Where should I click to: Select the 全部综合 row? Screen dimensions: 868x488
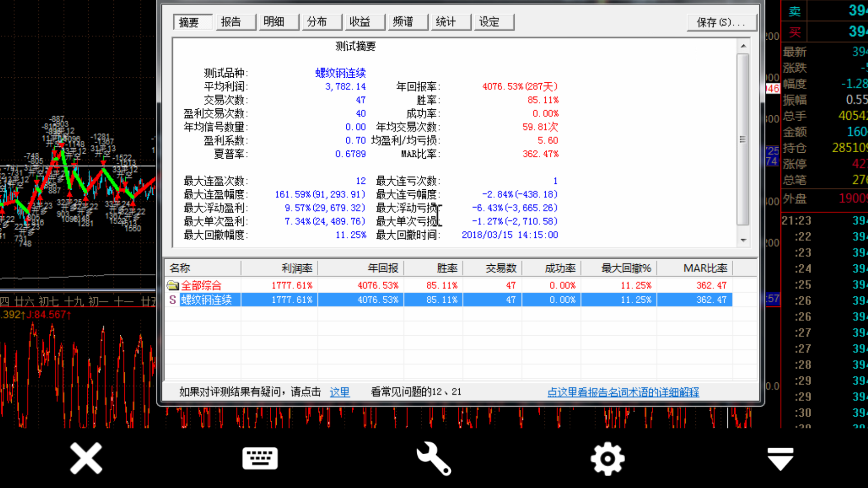pyautogui.click(x=202, y=286)
